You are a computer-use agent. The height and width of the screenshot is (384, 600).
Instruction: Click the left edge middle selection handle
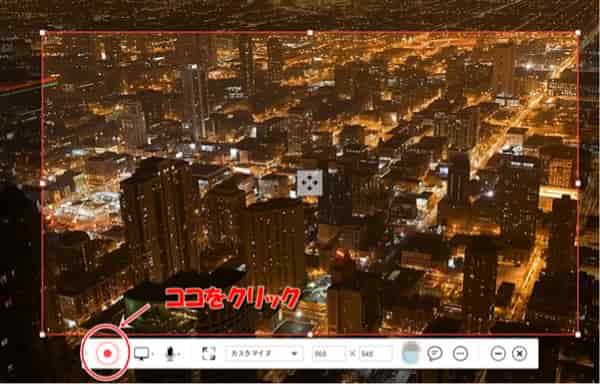point(43,183)
